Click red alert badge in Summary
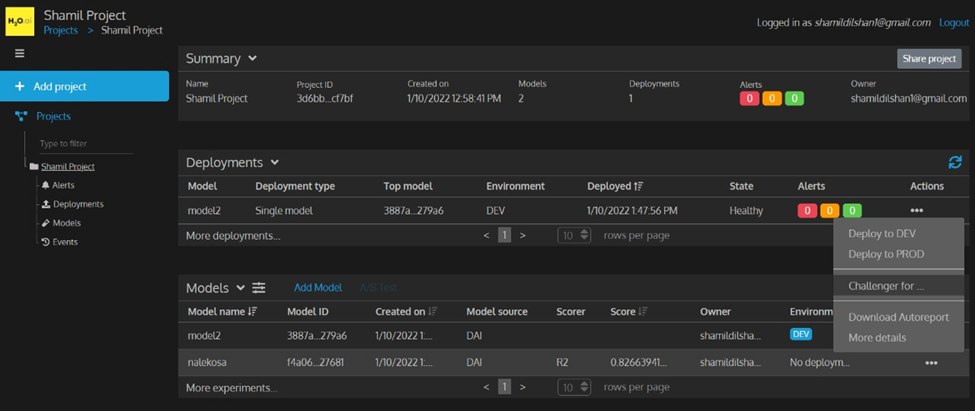Screen dimensions: 975x411 (749, 99)
